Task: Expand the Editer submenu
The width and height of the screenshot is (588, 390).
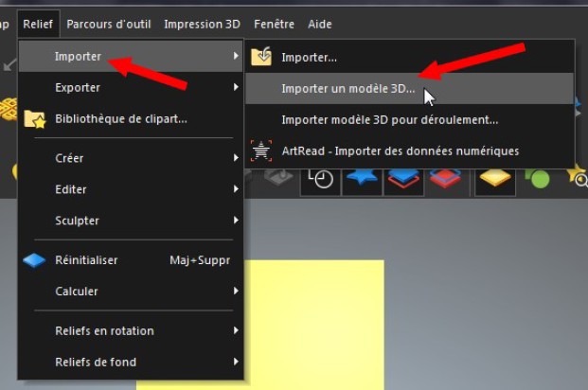Action: [131, 189]
